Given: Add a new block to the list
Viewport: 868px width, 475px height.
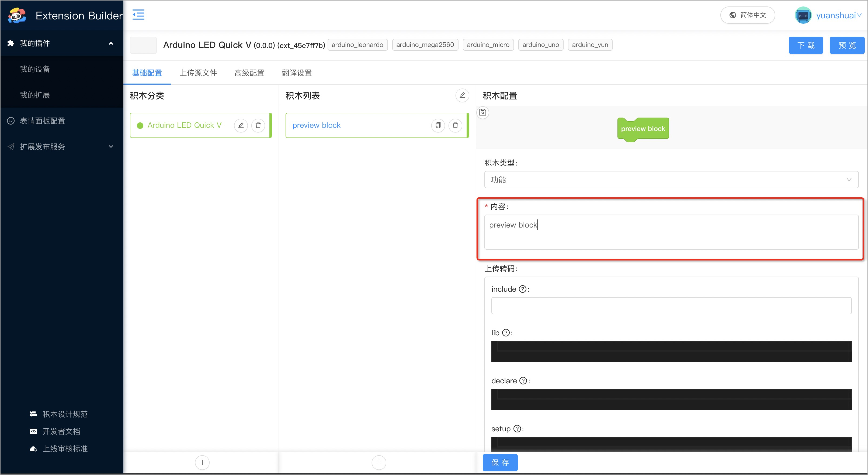Looking at the screenshot, I should coord(379,462).
